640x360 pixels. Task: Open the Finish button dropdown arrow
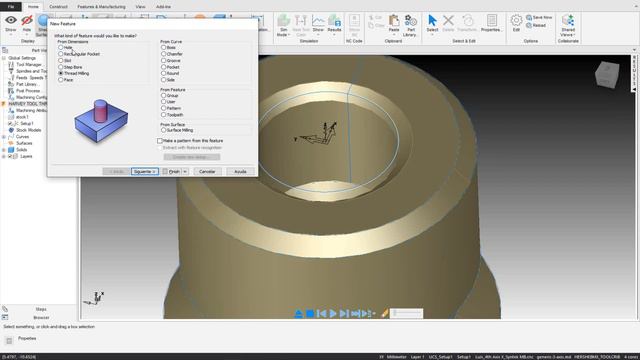[x=185, y=171]
